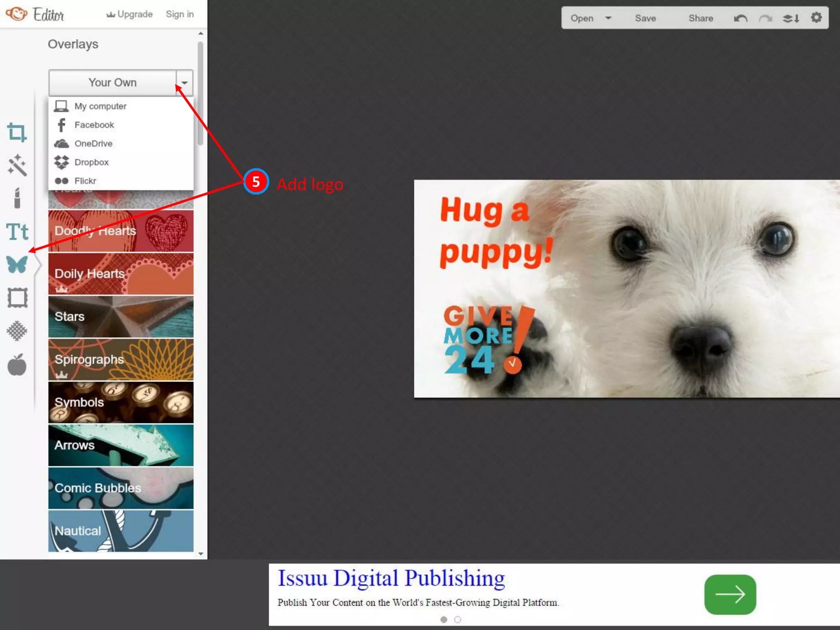Choose My computer from the dropdown list
Viewport: 840px width, 630px height.
(100, 106)
